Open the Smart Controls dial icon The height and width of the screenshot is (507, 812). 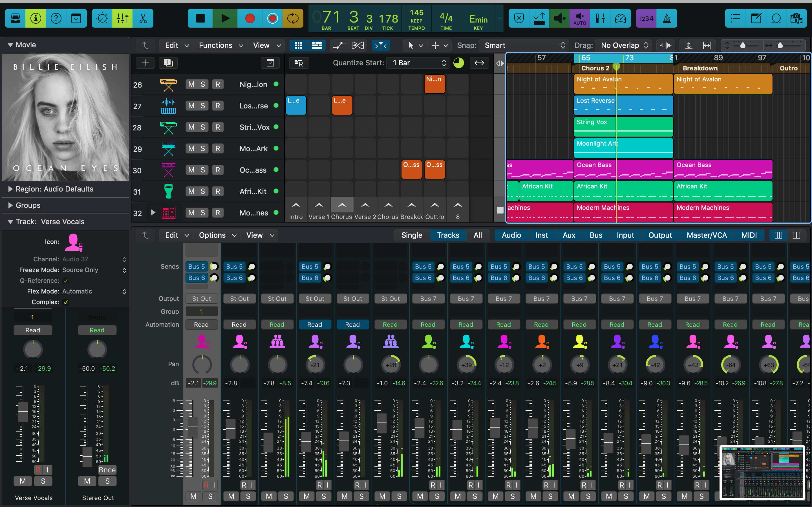tap(102, 18)
